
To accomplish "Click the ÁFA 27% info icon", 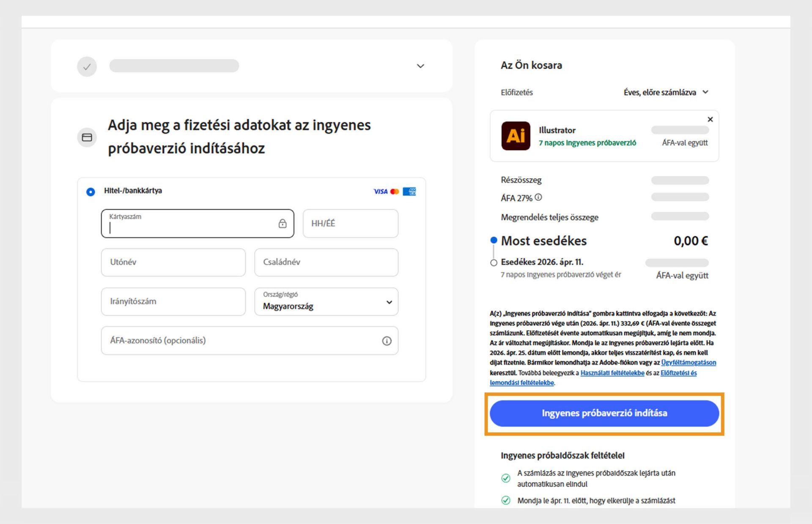I will click(538, 197).
